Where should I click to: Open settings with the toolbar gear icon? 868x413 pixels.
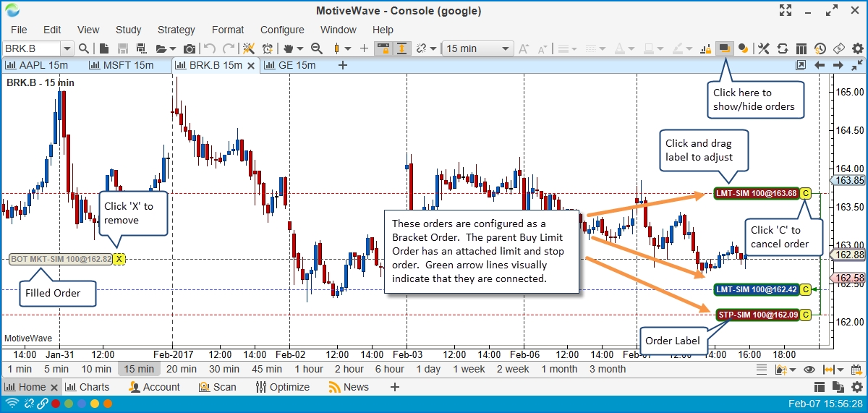858,48
